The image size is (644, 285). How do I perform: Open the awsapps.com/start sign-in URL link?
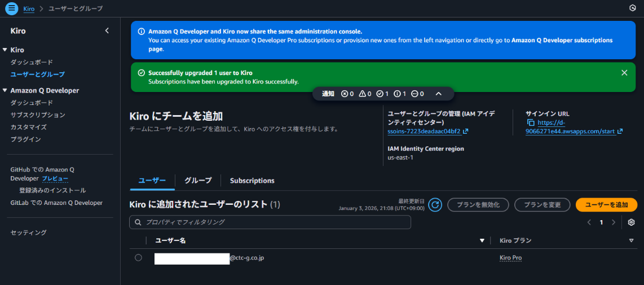574,127
